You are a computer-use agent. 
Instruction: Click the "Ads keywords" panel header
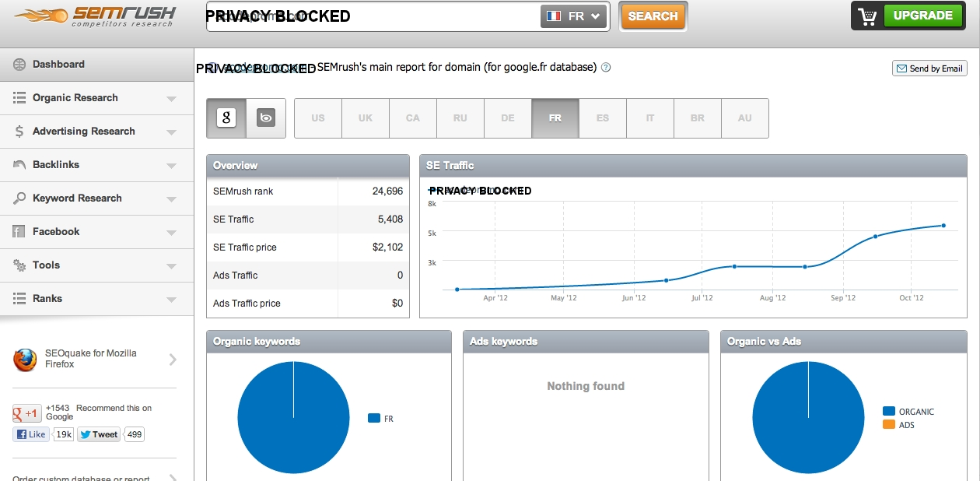coord(586,342)
